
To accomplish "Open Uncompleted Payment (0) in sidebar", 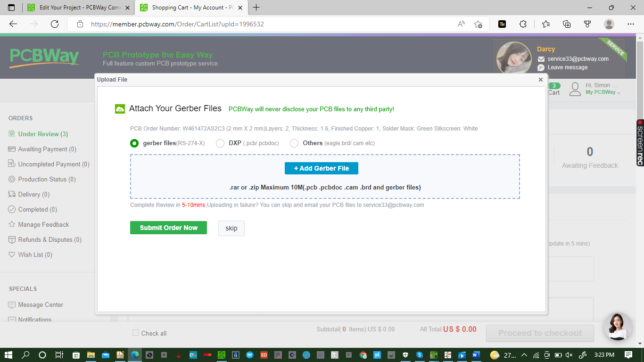I will click(53, 164).
